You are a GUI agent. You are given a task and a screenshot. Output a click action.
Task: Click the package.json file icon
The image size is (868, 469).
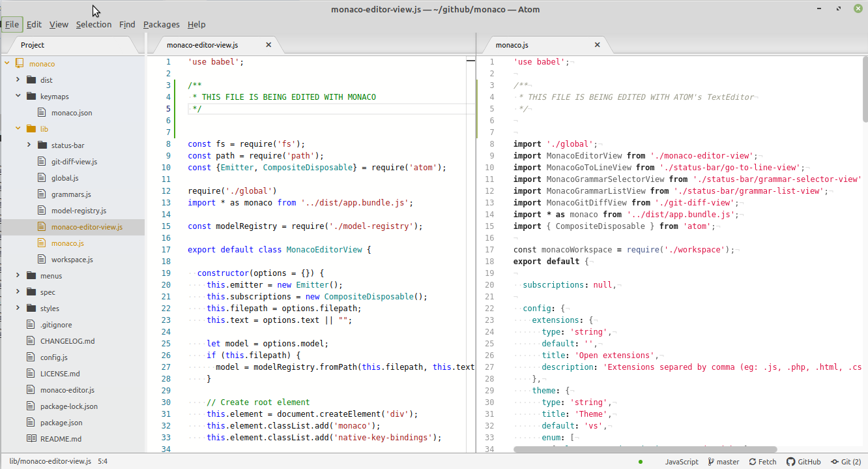(31, 422)
